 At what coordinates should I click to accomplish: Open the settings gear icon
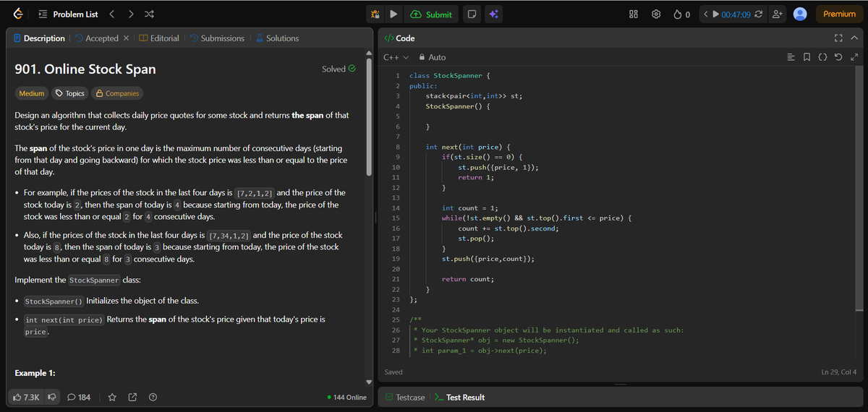657,14
